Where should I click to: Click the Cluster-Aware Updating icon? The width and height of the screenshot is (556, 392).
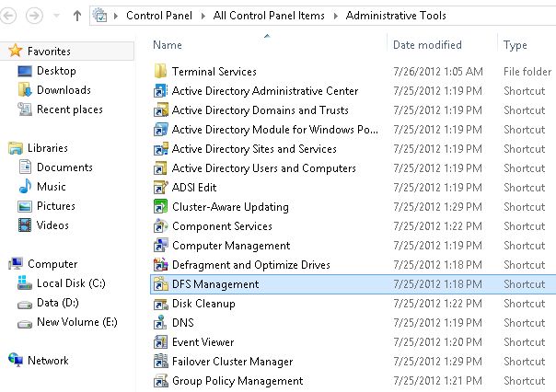(161, 207)
